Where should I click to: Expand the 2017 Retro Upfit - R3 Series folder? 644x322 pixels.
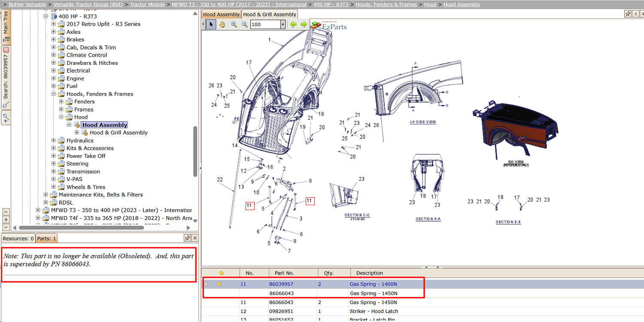54,24
